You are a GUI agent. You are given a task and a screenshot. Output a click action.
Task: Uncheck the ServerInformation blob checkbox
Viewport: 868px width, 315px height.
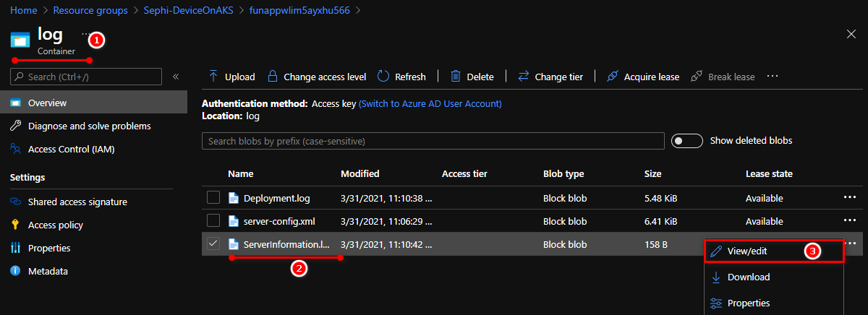coord(213,244)
